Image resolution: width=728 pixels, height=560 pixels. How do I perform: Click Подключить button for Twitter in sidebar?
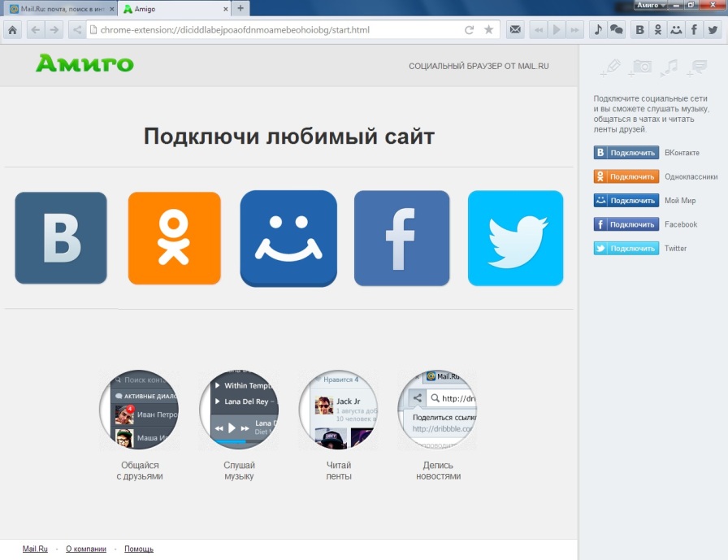[x=626, y=249]
